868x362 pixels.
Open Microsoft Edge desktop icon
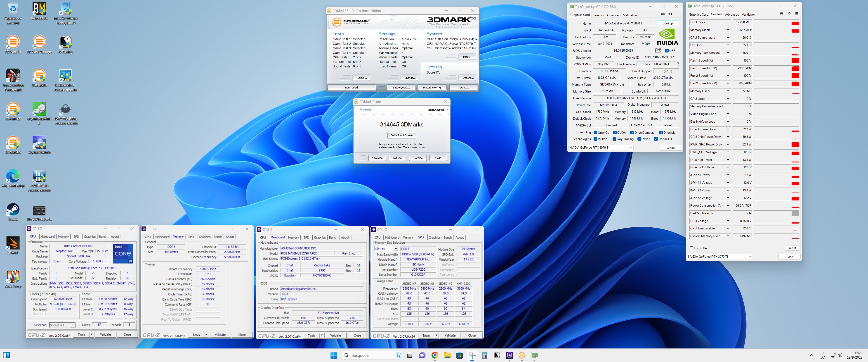coord(13,178)
